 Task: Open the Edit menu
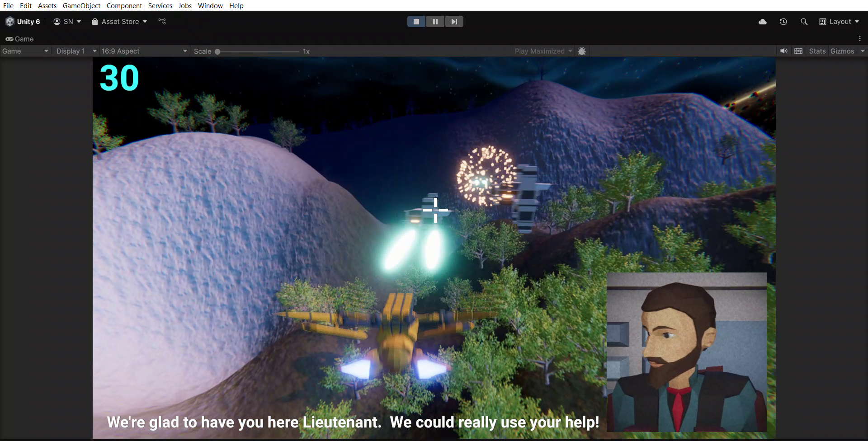[x=26, y=5]
